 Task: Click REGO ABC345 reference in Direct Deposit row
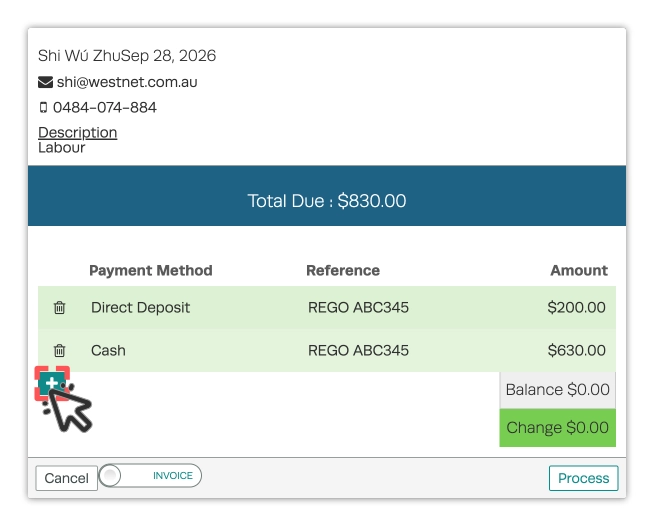(358, 308)
